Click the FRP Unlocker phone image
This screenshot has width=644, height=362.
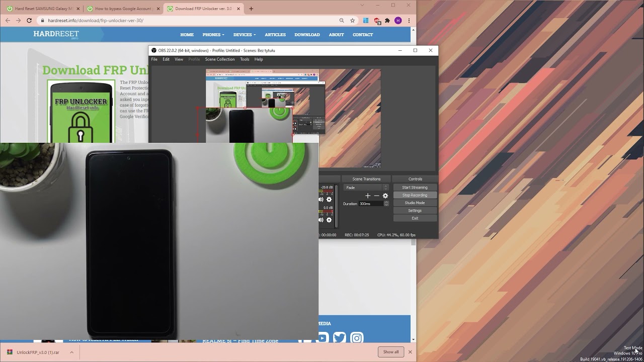82,111
